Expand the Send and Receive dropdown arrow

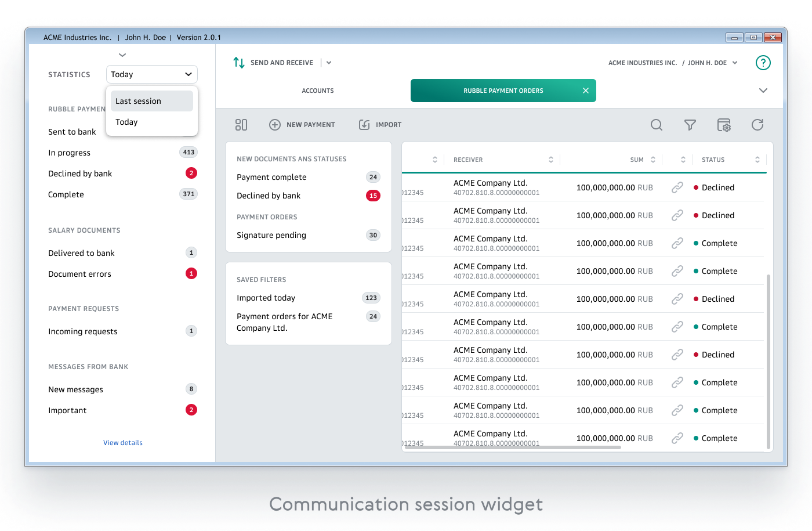[329, 63]
